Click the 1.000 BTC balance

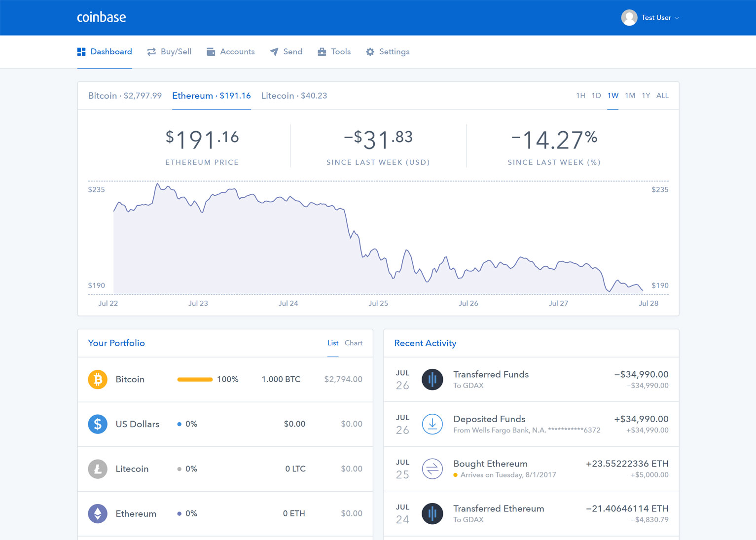point(281,379)
